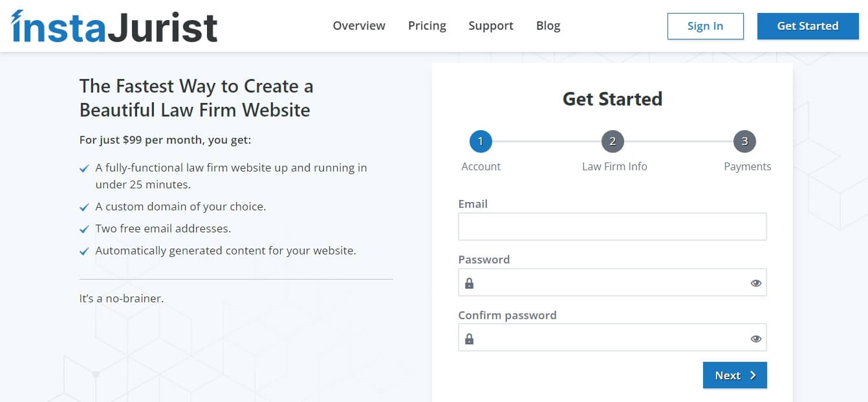This screenshot has height=402, width=868.
Task: Click inside the Password field
Action: pyautogui.click(x=612, y=283)
